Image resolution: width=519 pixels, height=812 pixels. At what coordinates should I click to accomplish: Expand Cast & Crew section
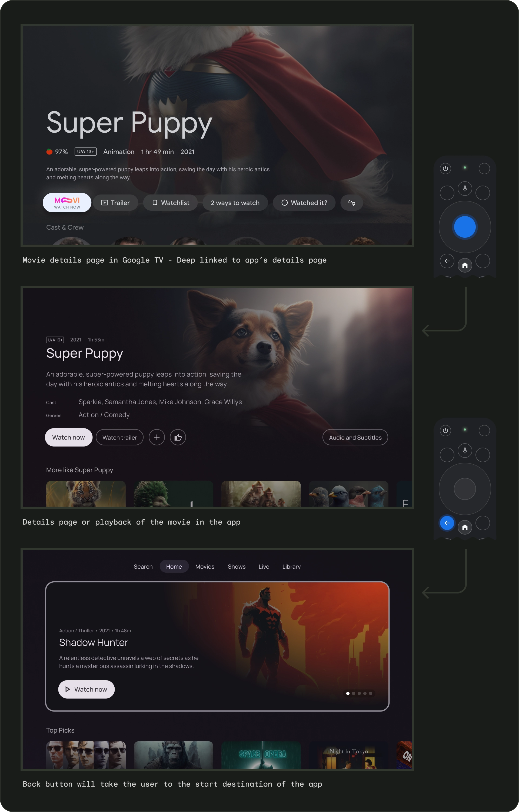(65, 227)
